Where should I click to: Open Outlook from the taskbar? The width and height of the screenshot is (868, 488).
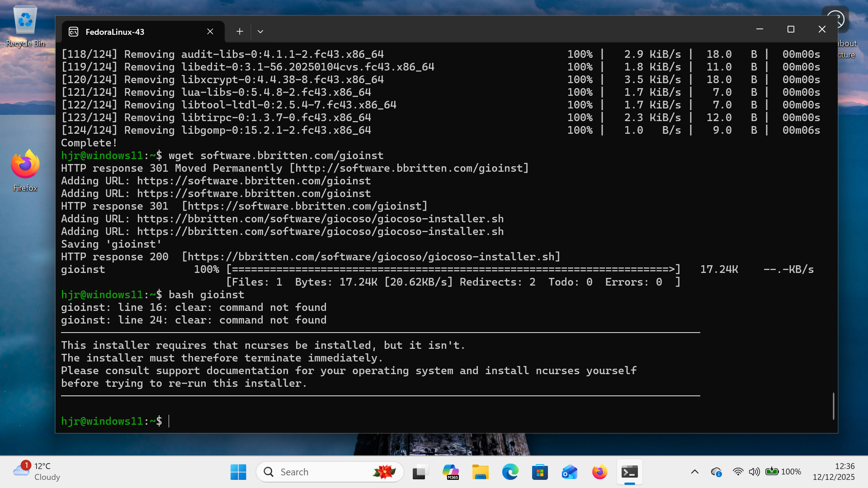point(570,472)
